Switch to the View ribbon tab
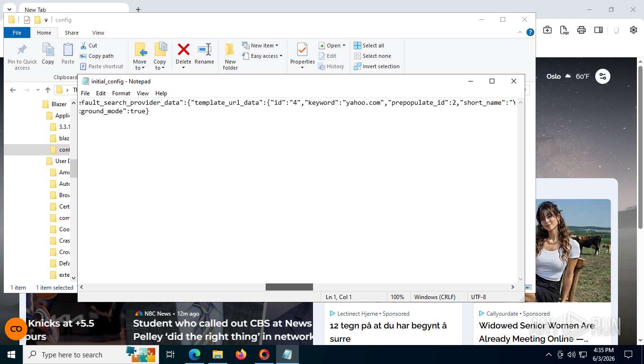644x364 pixels. pyautogui.click(x=98, y=33)
